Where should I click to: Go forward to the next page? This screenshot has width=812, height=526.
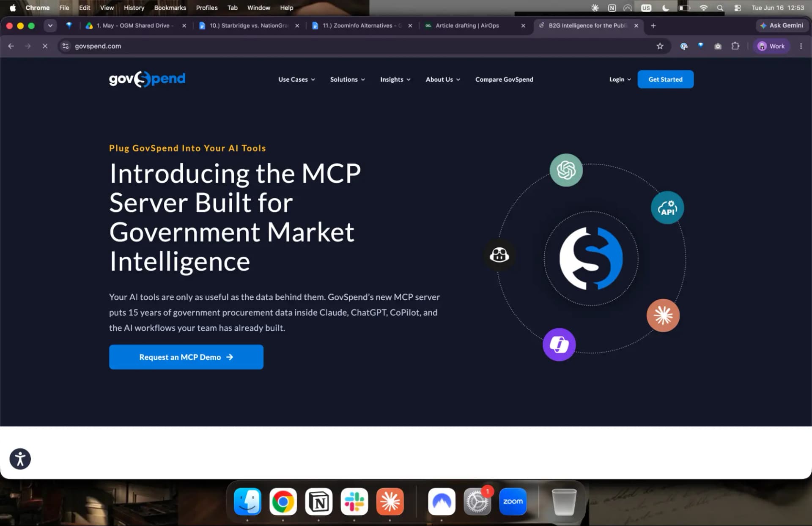click(28, 46)
